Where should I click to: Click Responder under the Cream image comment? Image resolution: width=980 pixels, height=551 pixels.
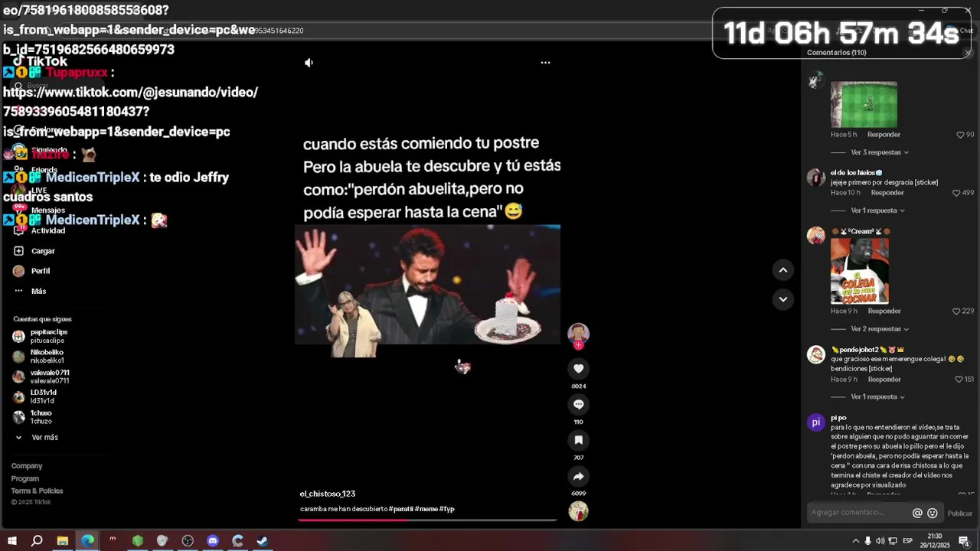pos(884,311)
